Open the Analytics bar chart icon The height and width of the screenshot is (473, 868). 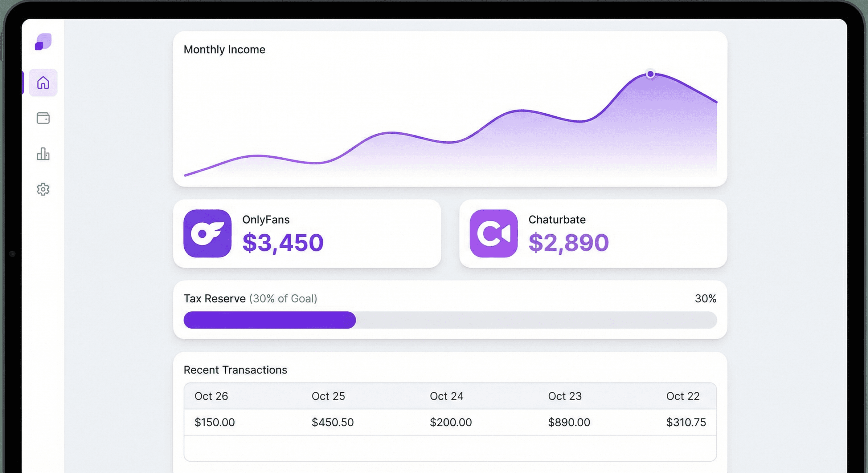[x=43, y=154]
